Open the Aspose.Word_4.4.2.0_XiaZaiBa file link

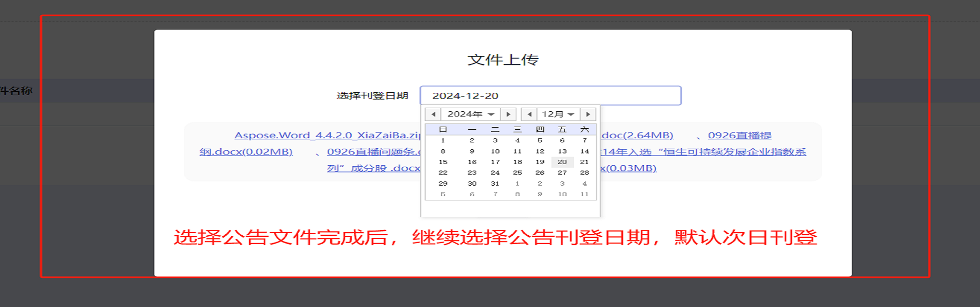pyautogui.click(x=327, y=136)
